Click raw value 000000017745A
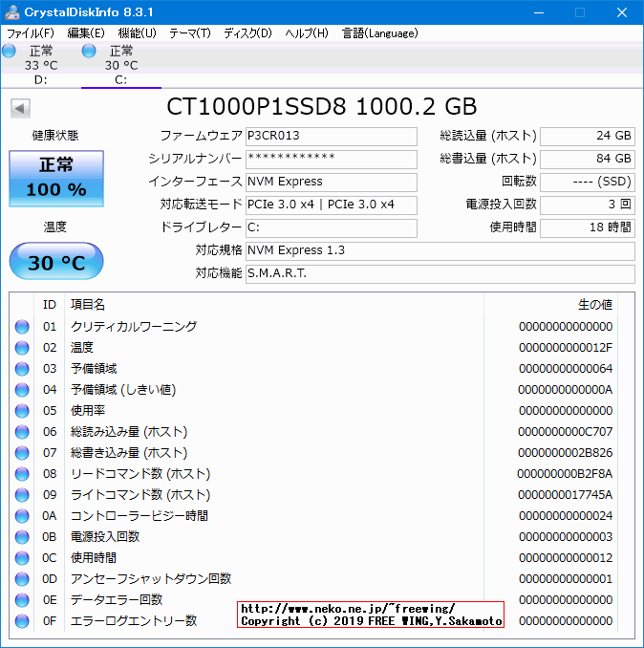Image resolution: width=644 pixels, height=648 pixels. [x=566, y=495]
